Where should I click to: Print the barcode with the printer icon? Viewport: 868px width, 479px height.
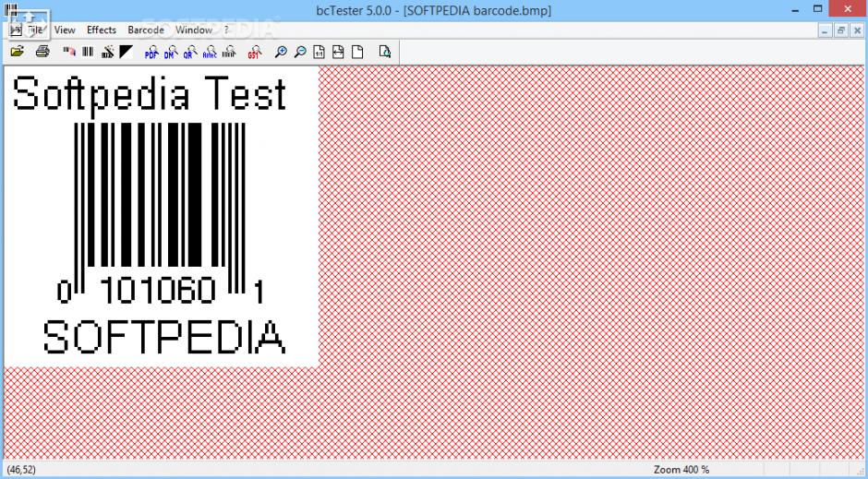pos(42,52)
